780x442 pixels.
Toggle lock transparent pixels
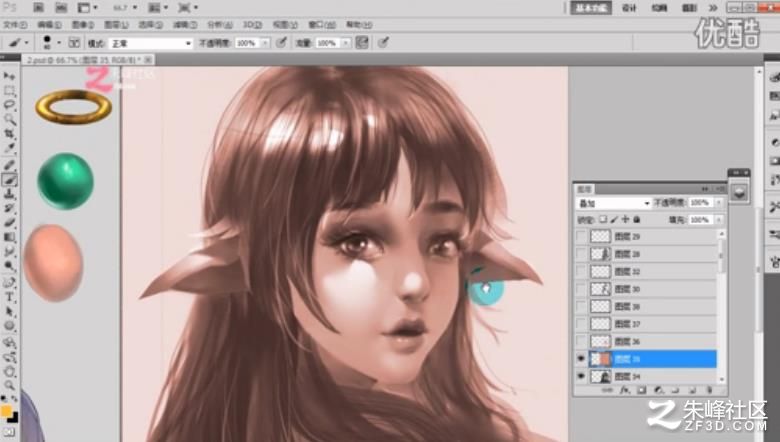[x=603, y=219]
